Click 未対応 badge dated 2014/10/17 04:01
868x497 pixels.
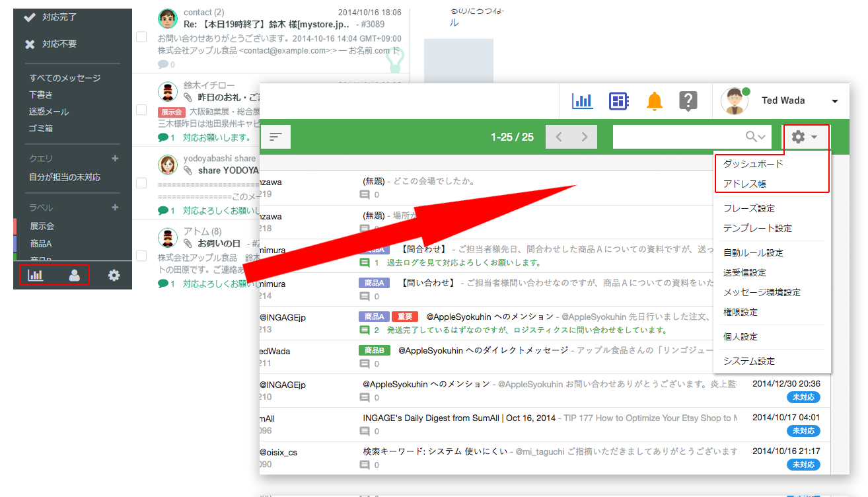803,431
